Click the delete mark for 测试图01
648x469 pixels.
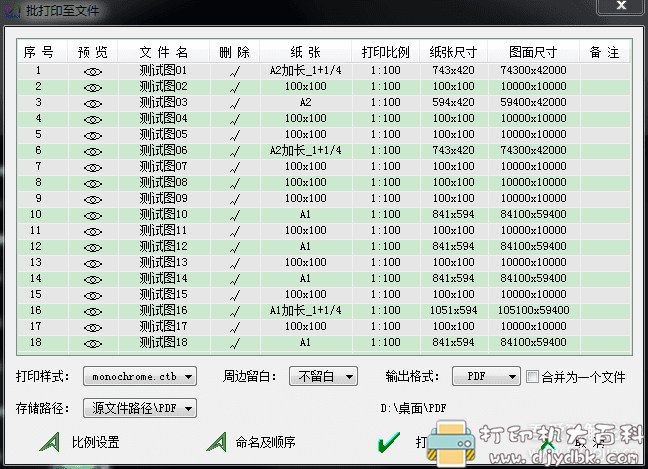click(x=235, y=72)
